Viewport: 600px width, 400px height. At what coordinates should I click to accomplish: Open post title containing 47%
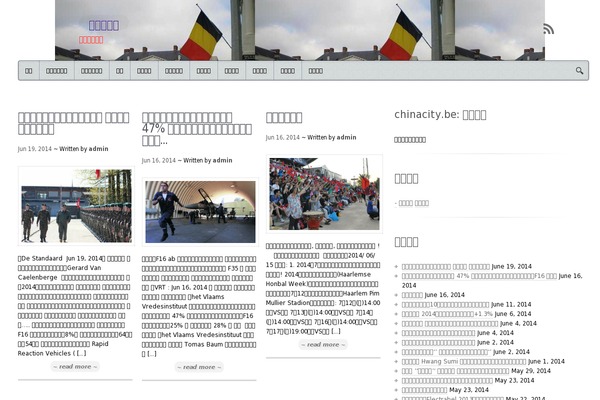coord(197,129)
